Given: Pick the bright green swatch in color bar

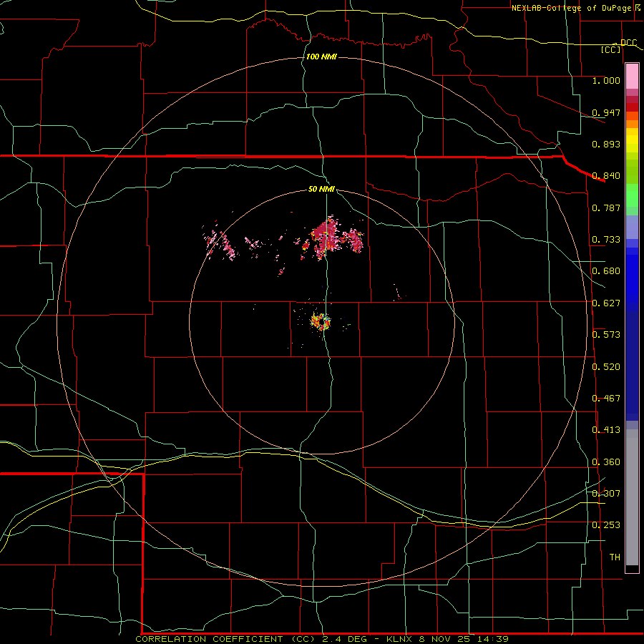Looking at the screenshot, I should pyautogui.click(x=632, y=195).
